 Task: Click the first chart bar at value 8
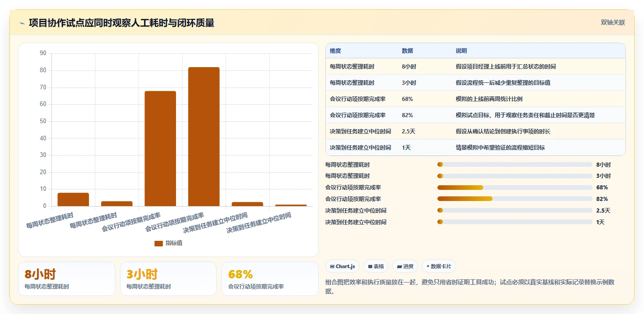point(73,200)
